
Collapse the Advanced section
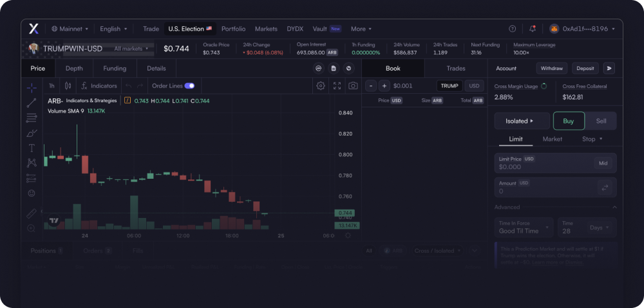tap(614, 207)
